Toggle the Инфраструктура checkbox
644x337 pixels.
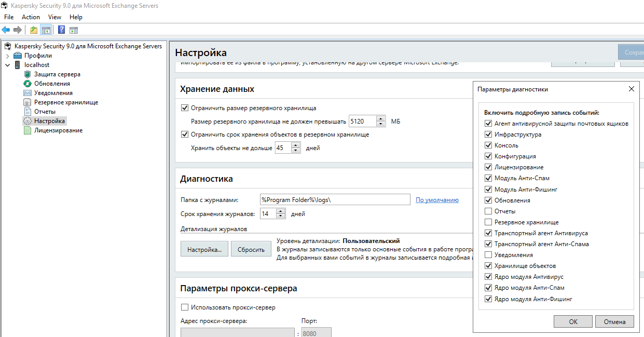(488, 134)
